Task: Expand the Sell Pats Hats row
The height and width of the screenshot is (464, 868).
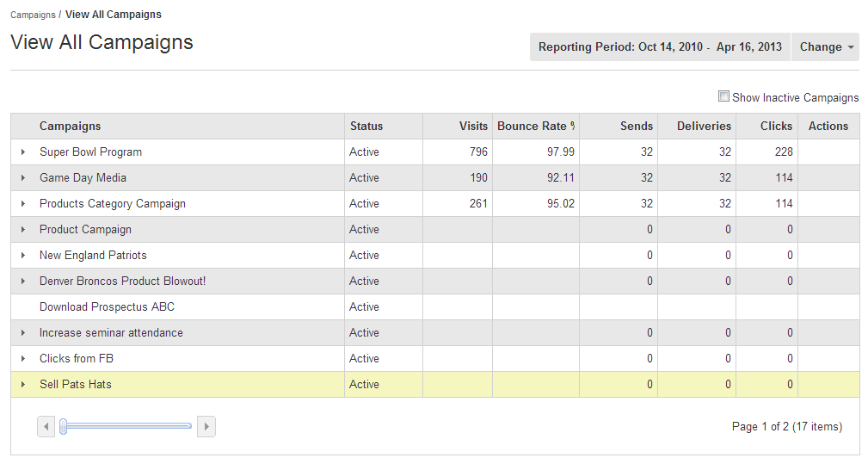Action: tap(23, 384)
